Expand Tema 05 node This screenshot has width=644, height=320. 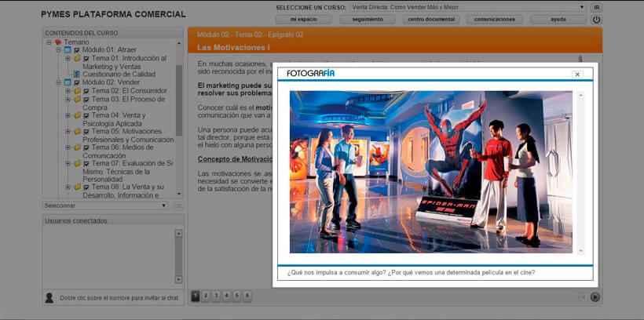click(68, 131)
